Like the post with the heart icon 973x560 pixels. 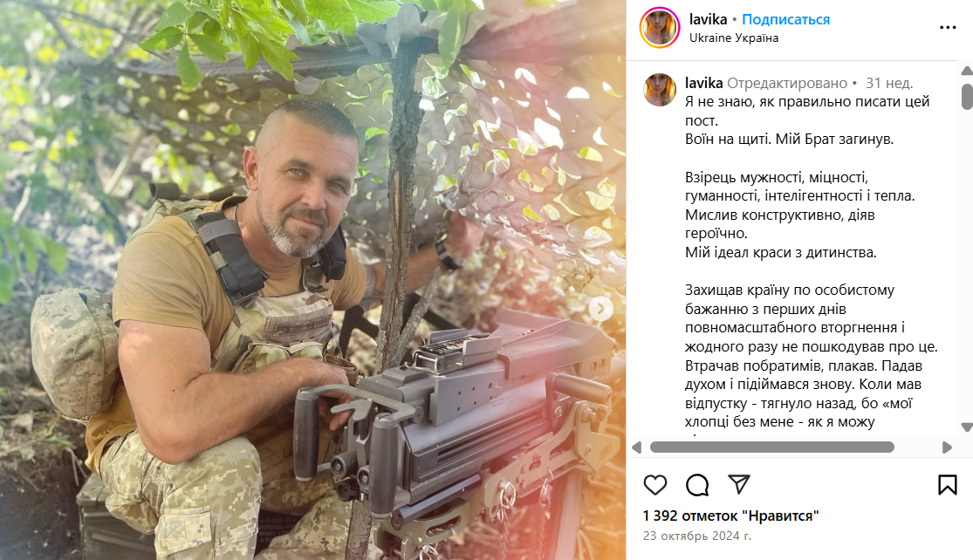654,485
